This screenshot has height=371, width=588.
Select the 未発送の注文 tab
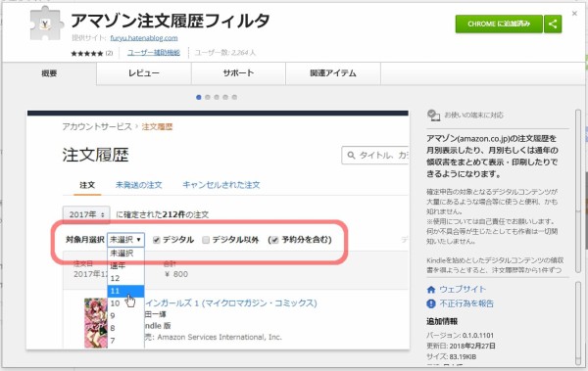139,185
